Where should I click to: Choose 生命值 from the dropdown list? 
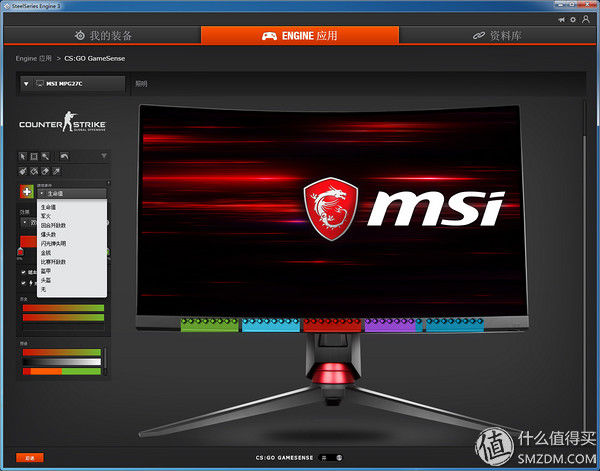(72, 207)
